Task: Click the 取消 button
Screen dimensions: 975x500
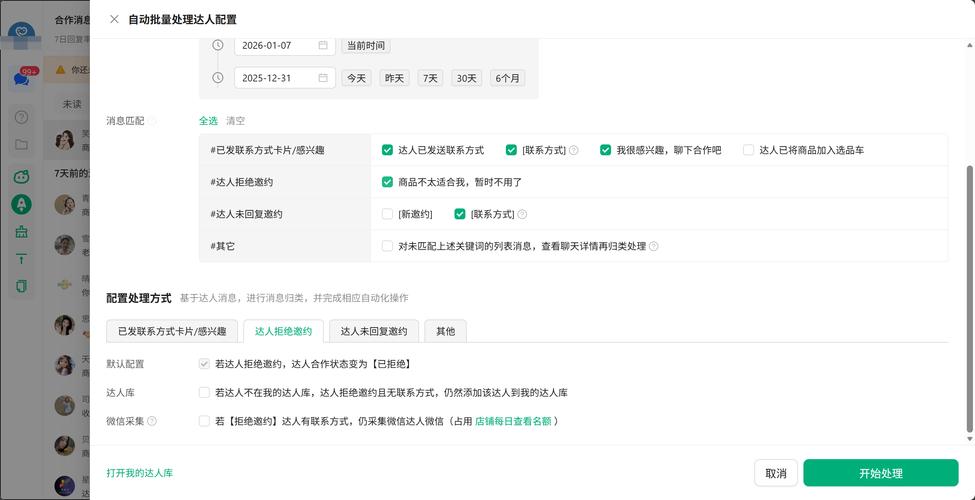Action: tap(775, 473)
